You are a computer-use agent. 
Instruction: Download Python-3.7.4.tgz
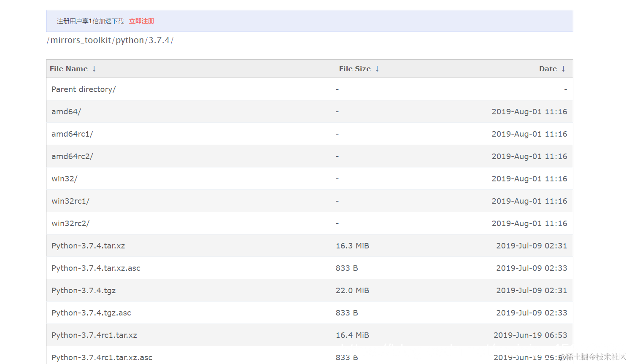84,291
